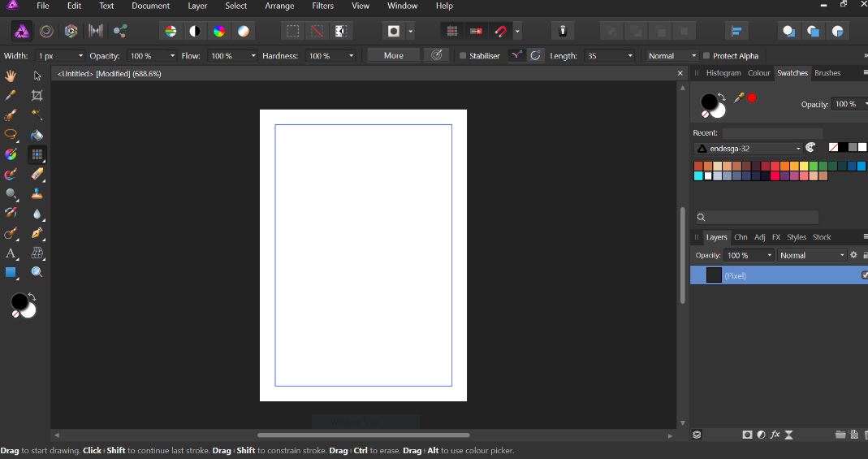Open the Hardness dropdown

click(351, 56)
